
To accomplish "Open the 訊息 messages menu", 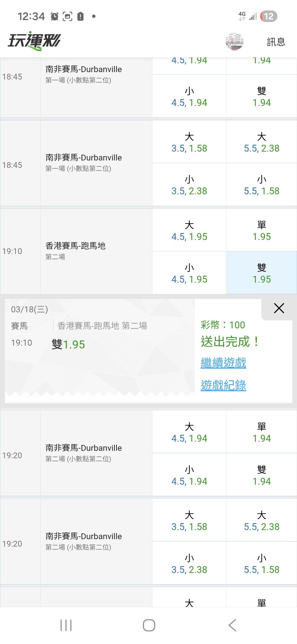I will (276, 42).
